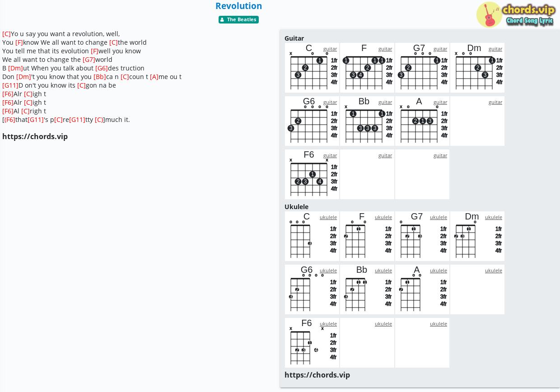Viewport: 560px width, 392px height.
Task: Click the guitar F6 chord fretboard diagram
Action: (312, 174)
